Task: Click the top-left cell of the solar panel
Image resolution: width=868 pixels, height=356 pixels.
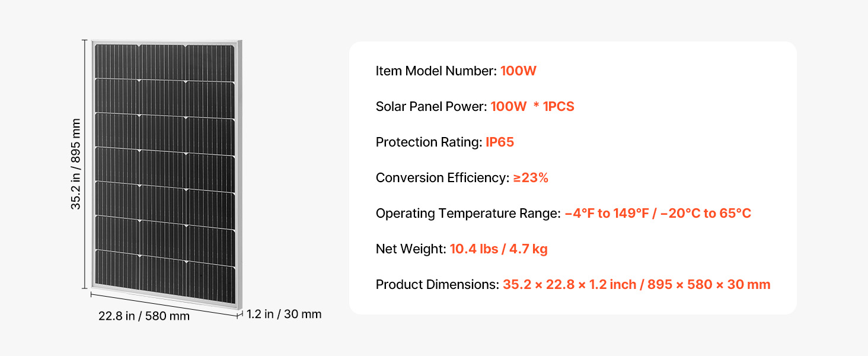Action: coord(117,61)
